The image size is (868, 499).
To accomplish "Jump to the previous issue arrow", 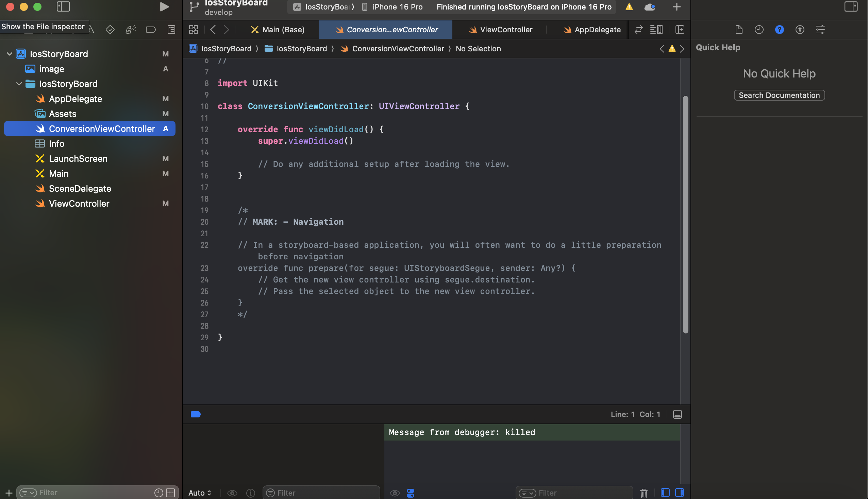I will tap(662, 49).
